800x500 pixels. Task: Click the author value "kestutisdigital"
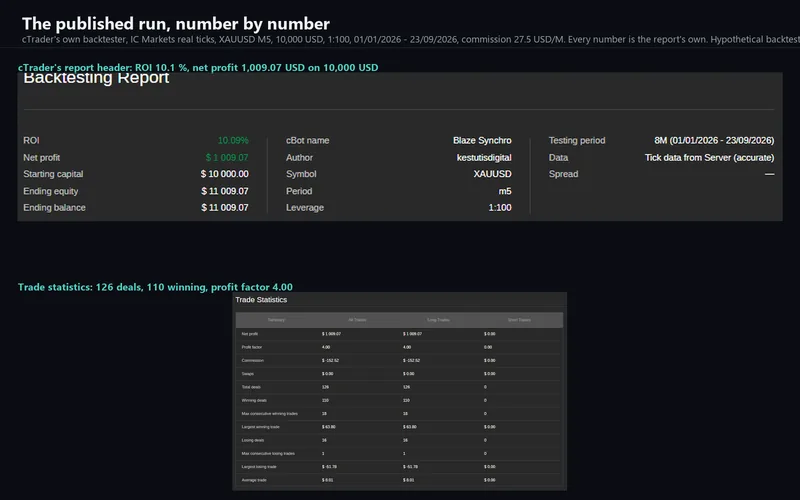484,158
